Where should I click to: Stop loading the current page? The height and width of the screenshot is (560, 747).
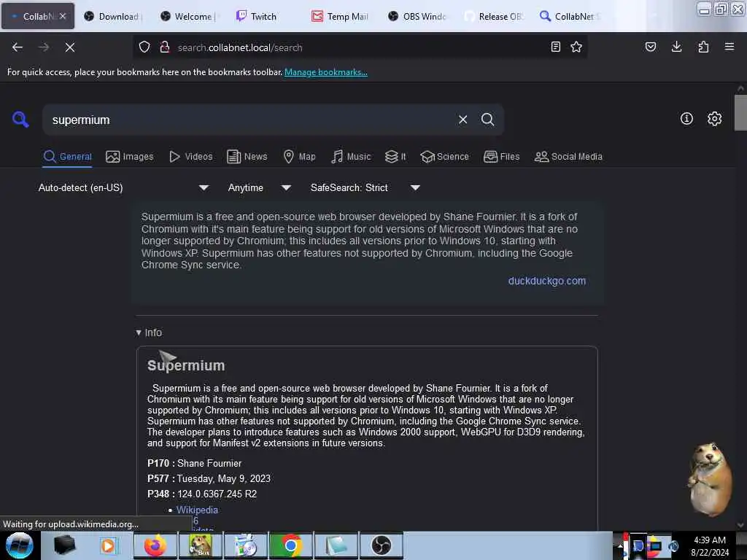[x=69, y=47]
